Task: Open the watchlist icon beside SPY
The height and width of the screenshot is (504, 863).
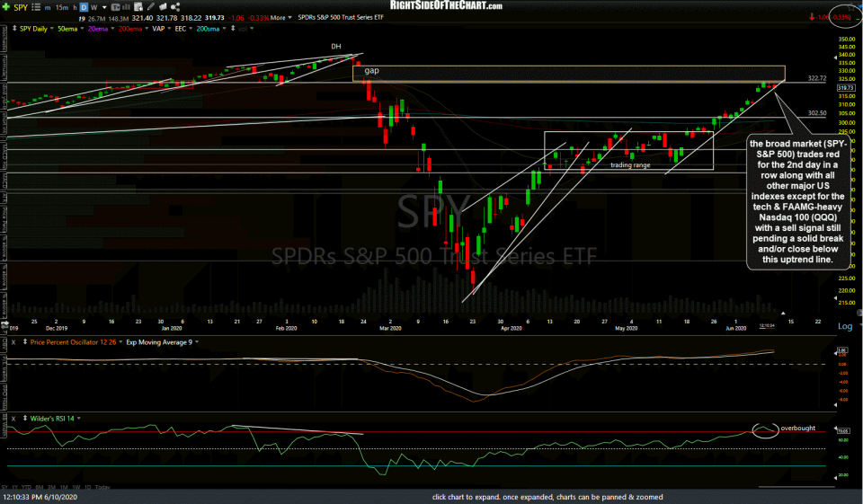Action: point(36,7)
